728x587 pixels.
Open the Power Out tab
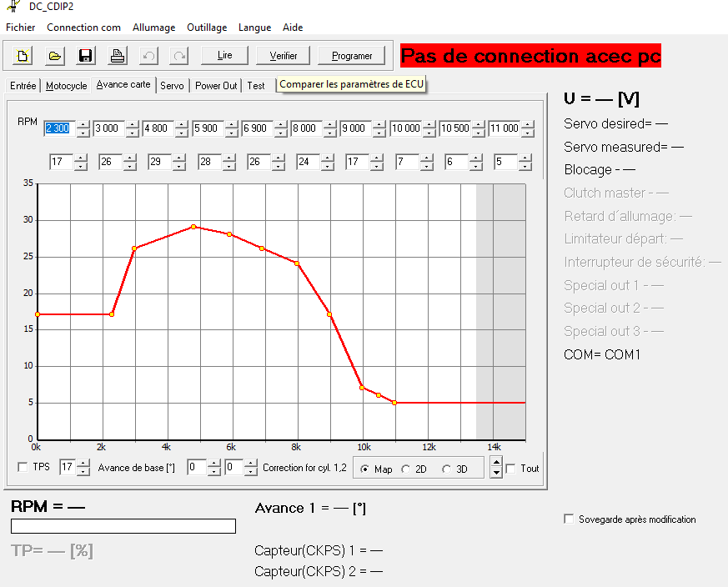pos(216,86)
